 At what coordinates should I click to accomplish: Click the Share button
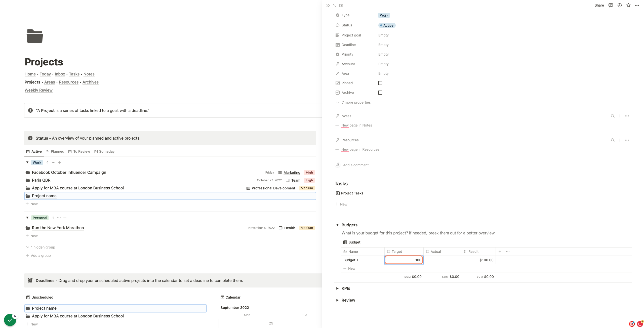(x=599, y=5)
